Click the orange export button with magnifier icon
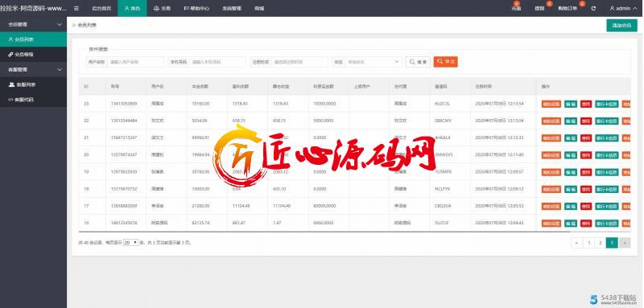Image resolution: width=644 pixels, height=308 pixels. tap(446, 61)
